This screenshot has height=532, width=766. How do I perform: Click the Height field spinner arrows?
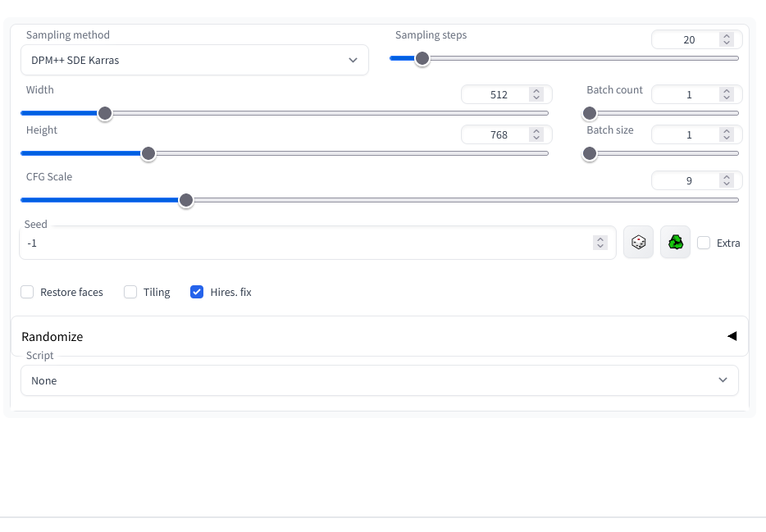[x=536, y=134]
